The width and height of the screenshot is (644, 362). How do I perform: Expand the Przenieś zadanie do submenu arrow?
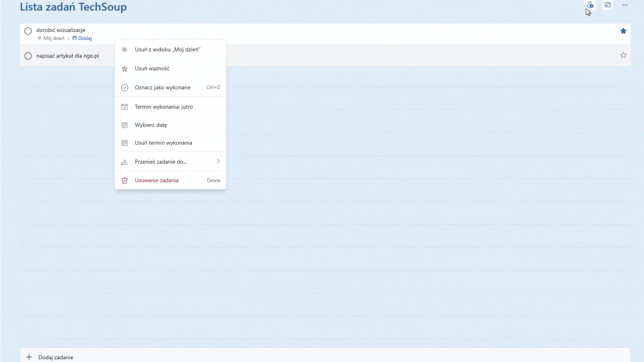(218, 162)
